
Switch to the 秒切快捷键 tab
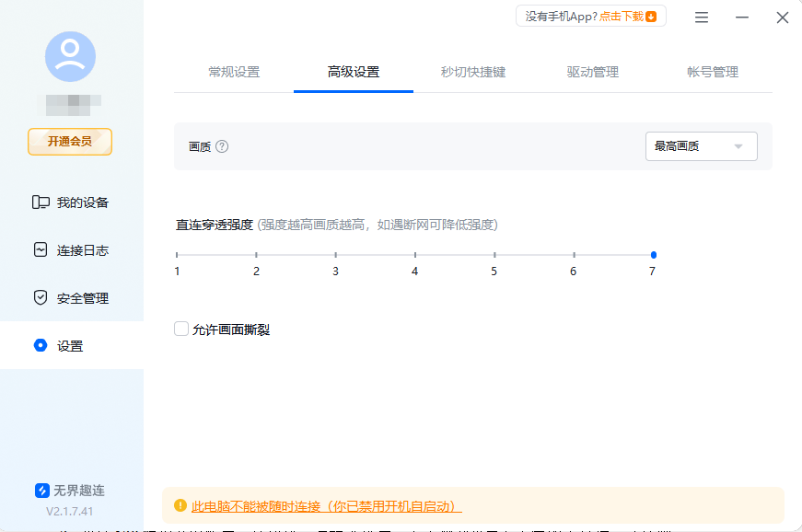click(x=473, y=70)
